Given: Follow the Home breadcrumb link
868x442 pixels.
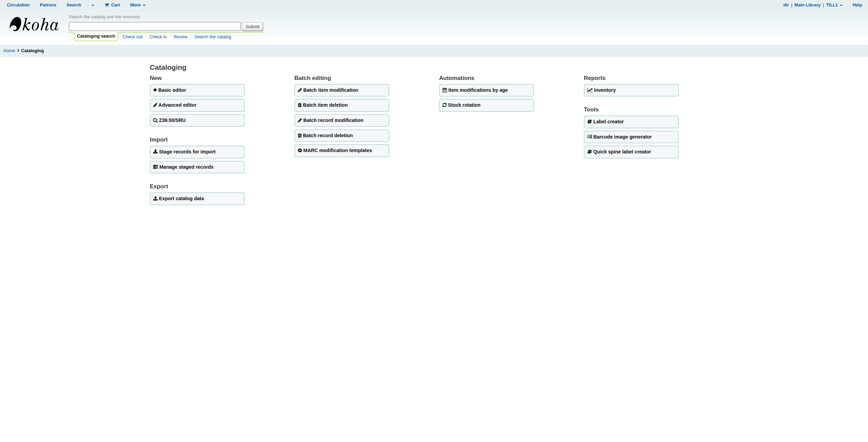Looking at the screenshot, I should coord(9,51).
